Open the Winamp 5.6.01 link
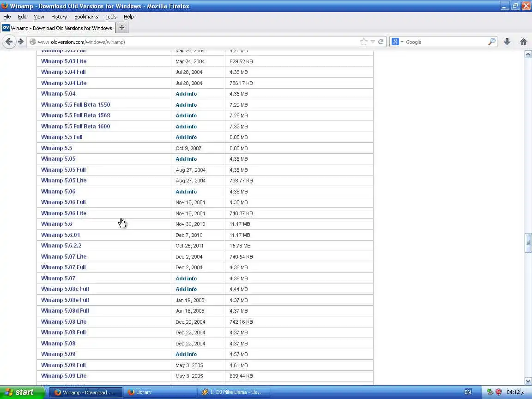Image resolution: width=532 pixels, height=399 pixels. tap(61, 235)
